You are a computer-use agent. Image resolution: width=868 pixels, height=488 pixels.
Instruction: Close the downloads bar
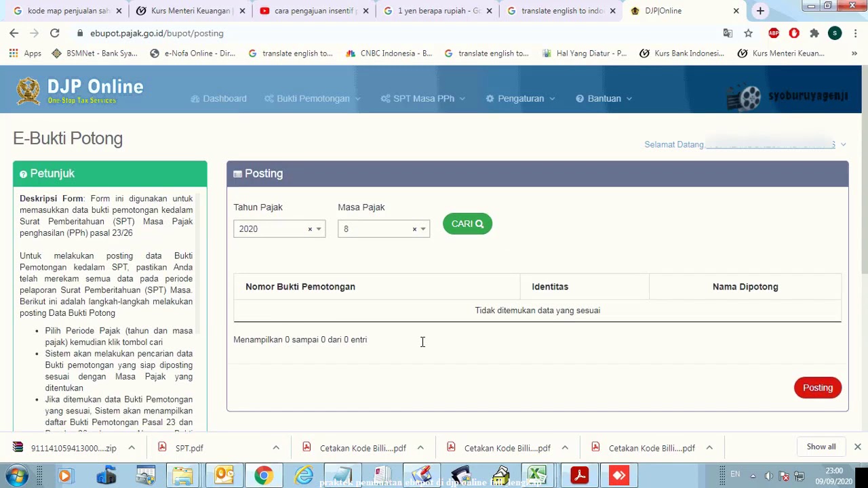857,447
